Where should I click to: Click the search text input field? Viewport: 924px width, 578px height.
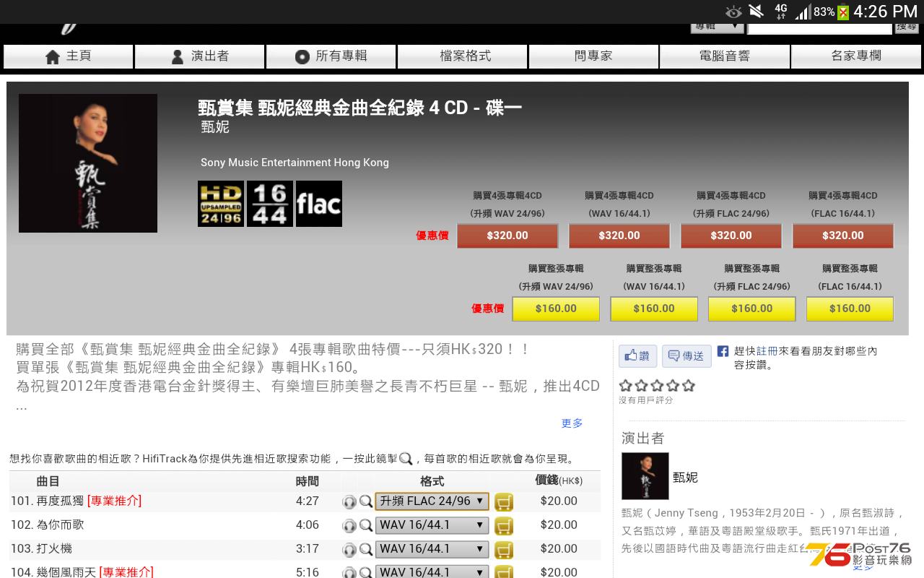pos(819,27)
